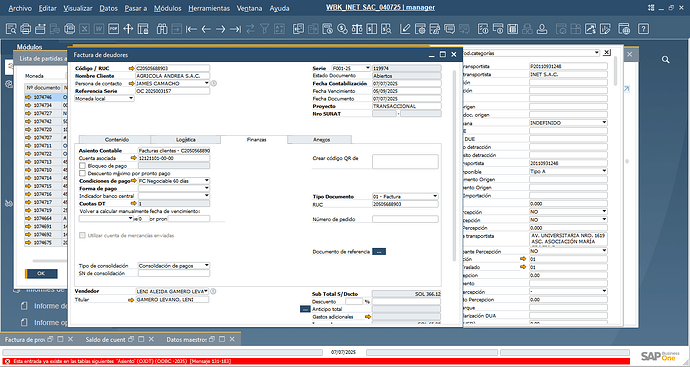Follow the Código / RUC link arrow
690x367 pixels.
(x=132, y=68)
